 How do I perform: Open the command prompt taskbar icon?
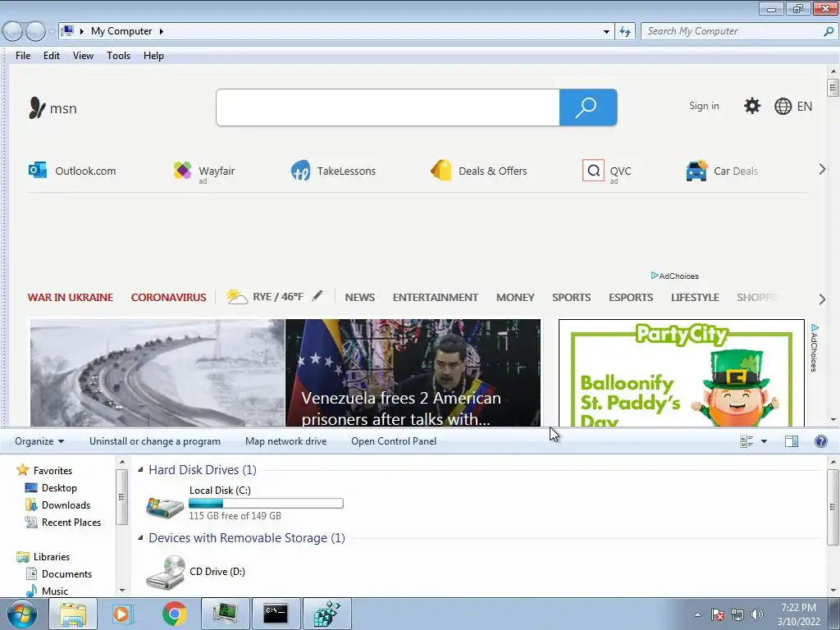276,614
